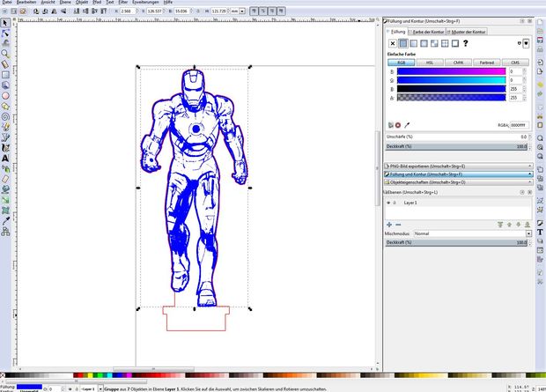Adjust Unschärfe value stepper
The height and width of the screenshot is (392, 546).
(x=530, y=137)
